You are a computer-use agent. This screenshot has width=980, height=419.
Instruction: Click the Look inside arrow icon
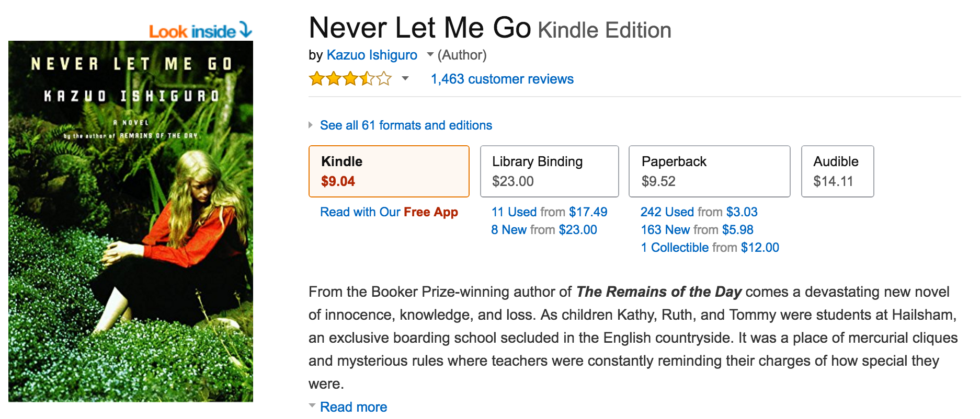tap(246, 30)
